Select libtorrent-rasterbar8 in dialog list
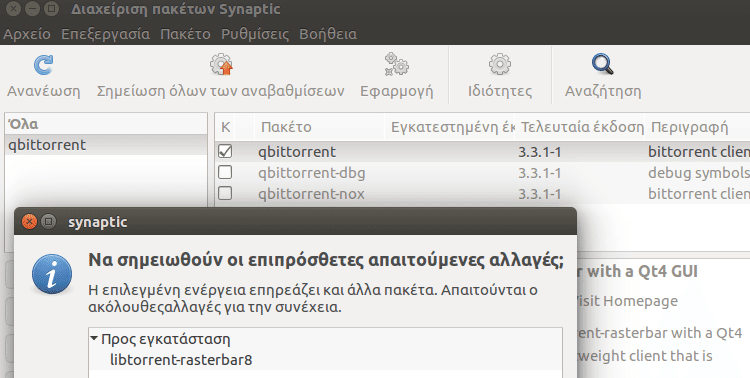 325,359
